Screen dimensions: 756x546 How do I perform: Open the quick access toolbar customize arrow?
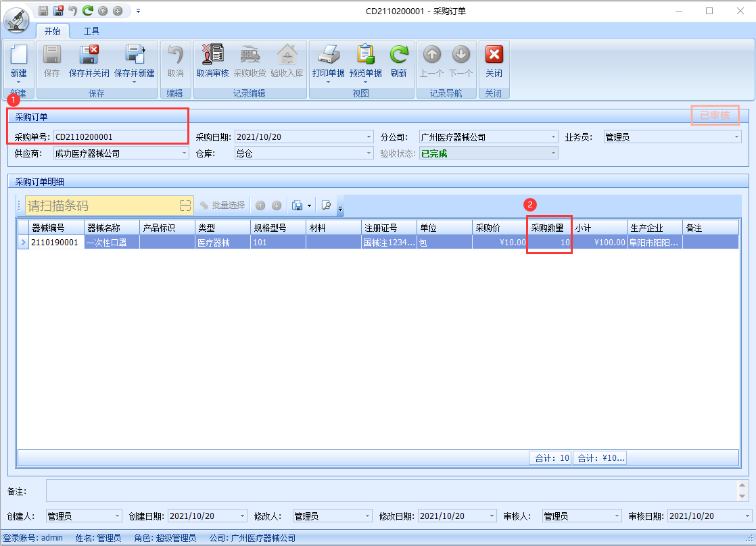pyautogui.click(x=138, y=11)
